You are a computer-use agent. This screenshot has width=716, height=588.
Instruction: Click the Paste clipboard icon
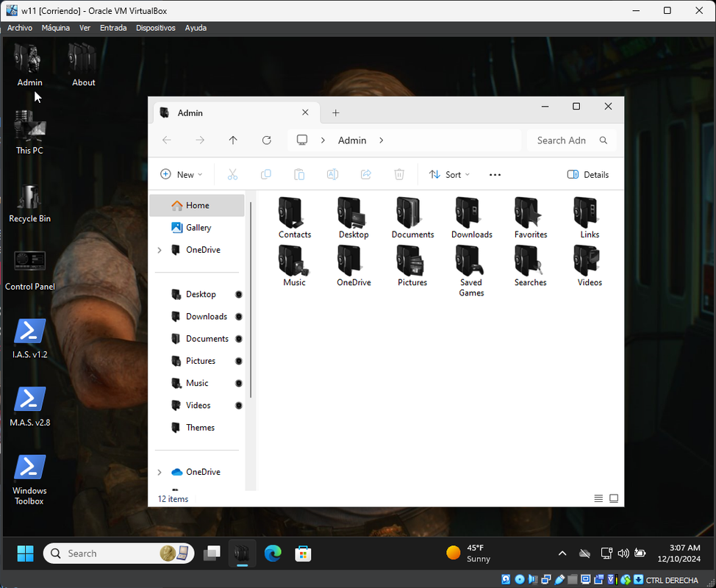[299, 174]
